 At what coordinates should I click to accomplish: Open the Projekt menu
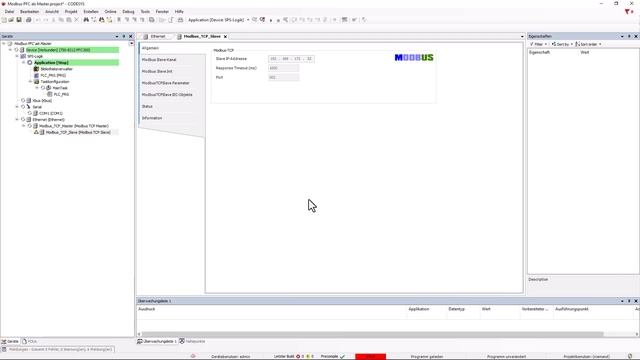[71, 11]
